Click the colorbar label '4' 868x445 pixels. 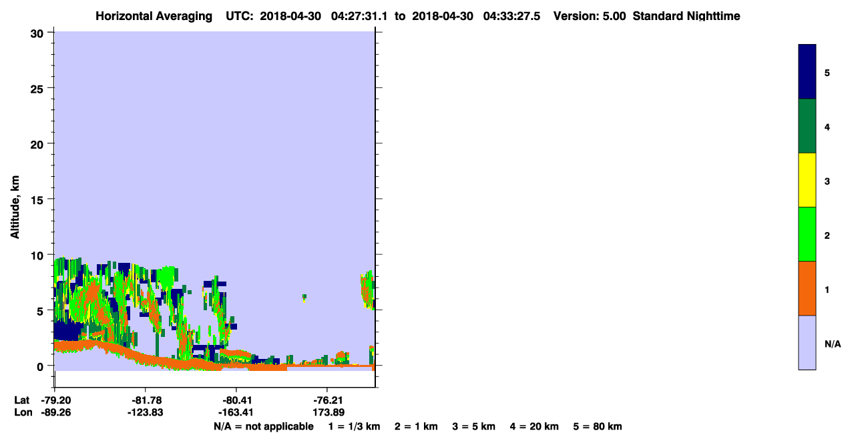point(827,127)
